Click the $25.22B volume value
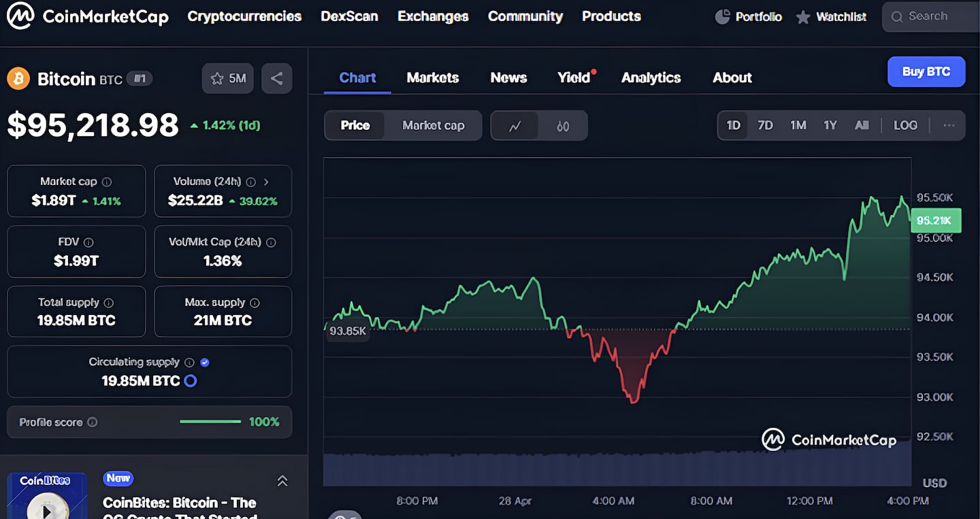This screenshot has width=980, height=519. 195,201
